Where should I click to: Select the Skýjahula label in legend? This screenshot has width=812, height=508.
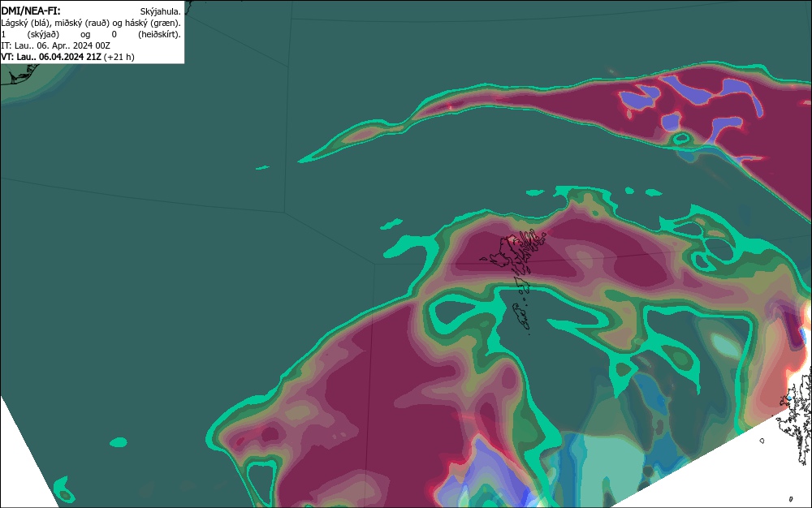click(x=161, y=11)
